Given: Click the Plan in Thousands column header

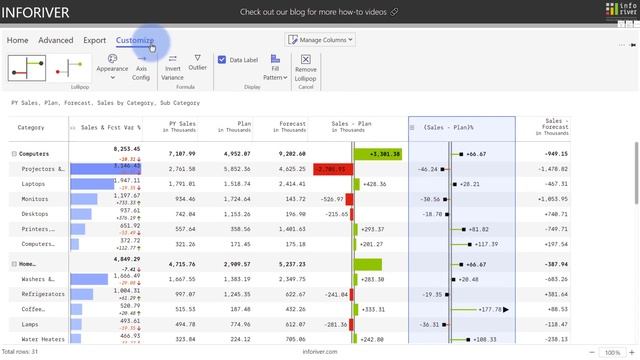Looking at the screenshot, I should tap(234, 127).
